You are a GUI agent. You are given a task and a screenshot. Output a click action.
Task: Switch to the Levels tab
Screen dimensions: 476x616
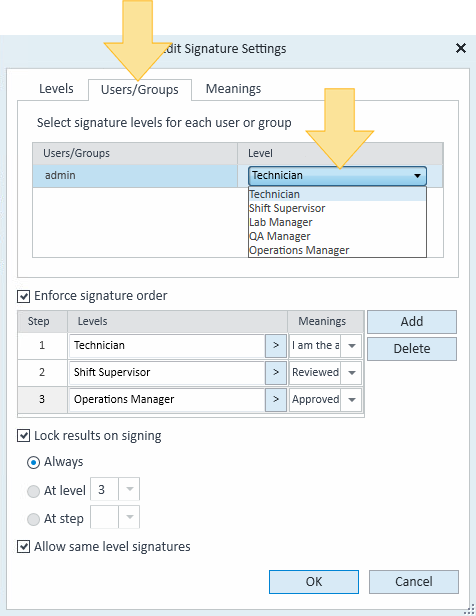[x=56, y=89]
